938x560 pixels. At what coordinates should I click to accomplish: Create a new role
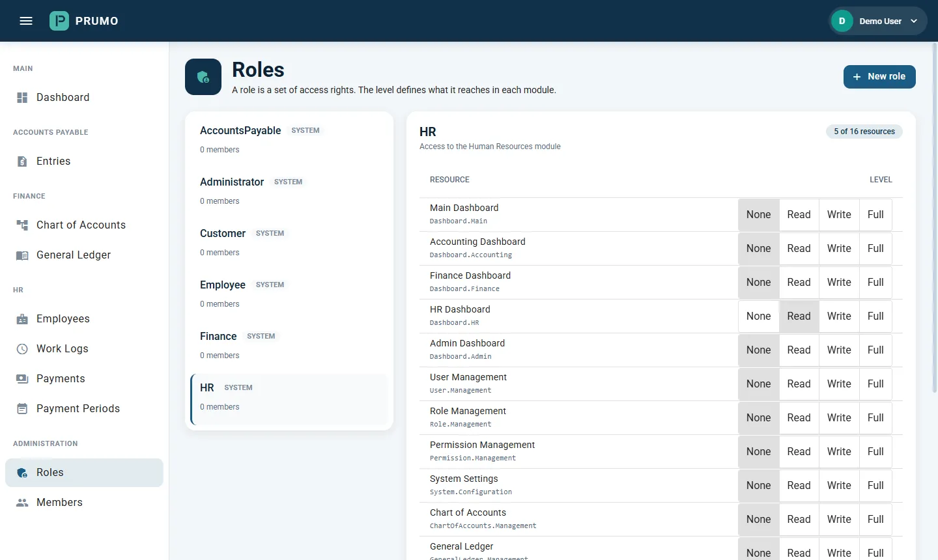pos(879,77)
